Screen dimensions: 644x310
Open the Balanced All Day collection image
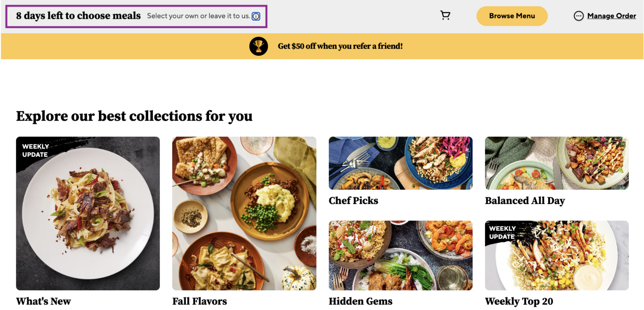[x=556, y=163]
